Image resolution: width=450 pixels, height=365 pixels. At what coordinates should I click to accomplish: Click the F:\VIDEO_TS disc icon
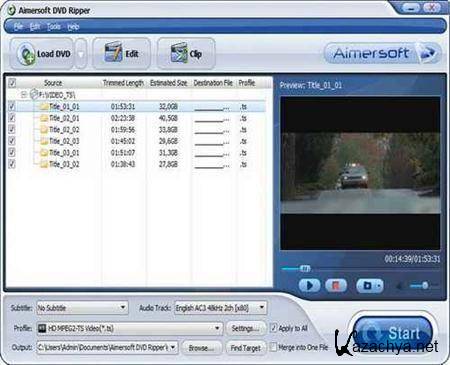pos(34,95)
